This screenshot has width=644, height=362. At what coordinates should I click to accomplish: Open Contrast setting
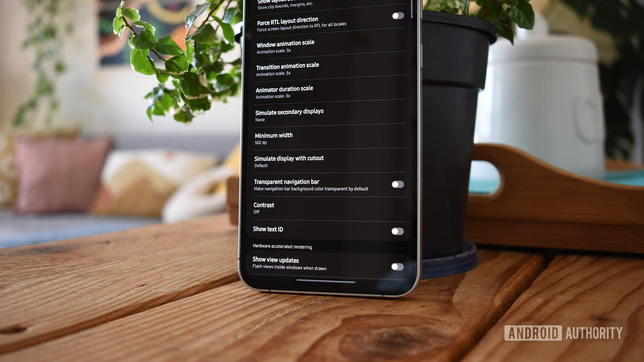(x=263, y=208)
